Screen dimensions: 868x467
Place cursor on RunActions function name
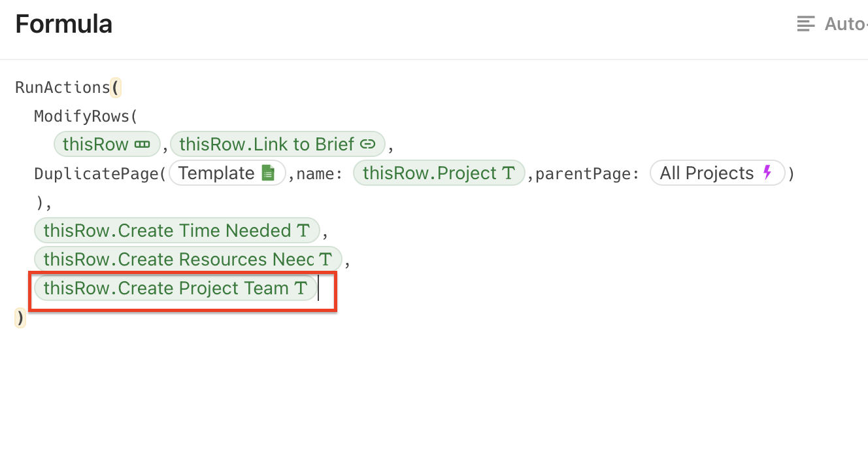point(62,87)
